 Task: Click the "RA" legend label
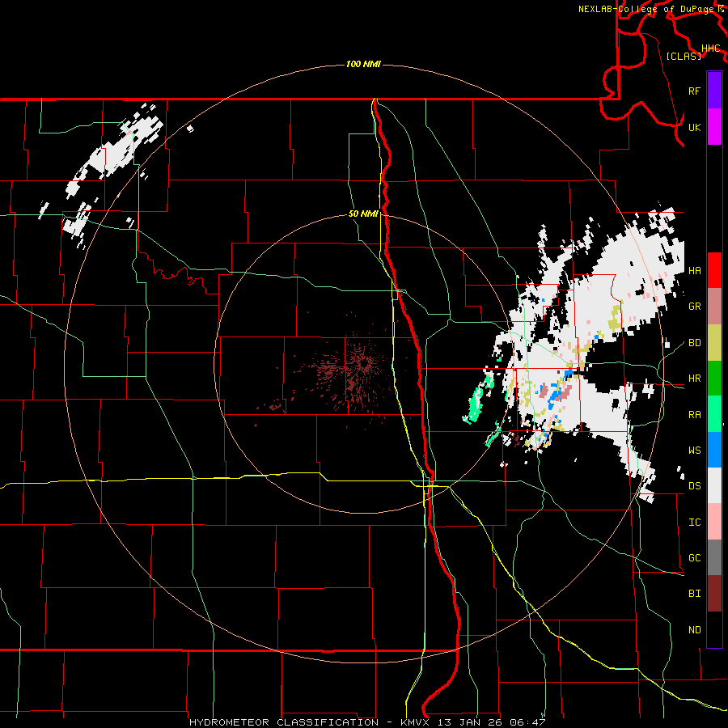coord(694,415)
